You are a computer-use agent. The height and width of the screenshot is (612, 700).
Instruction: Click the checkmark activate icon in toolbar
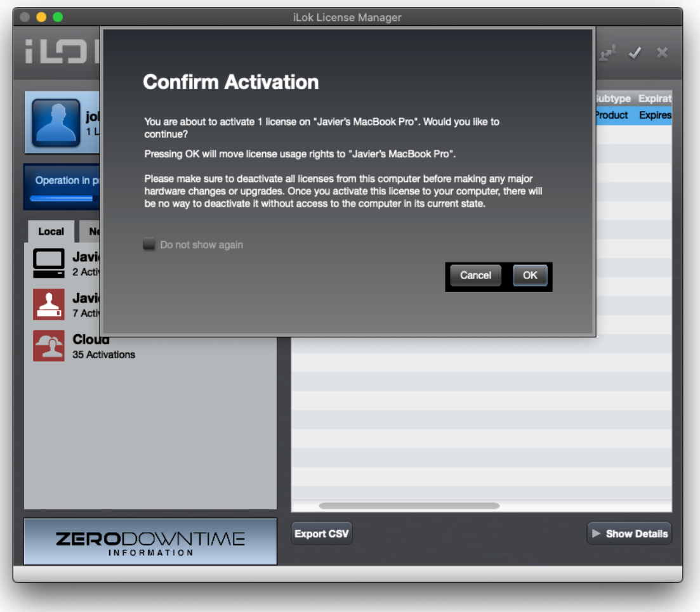click(x=635, y=53)
